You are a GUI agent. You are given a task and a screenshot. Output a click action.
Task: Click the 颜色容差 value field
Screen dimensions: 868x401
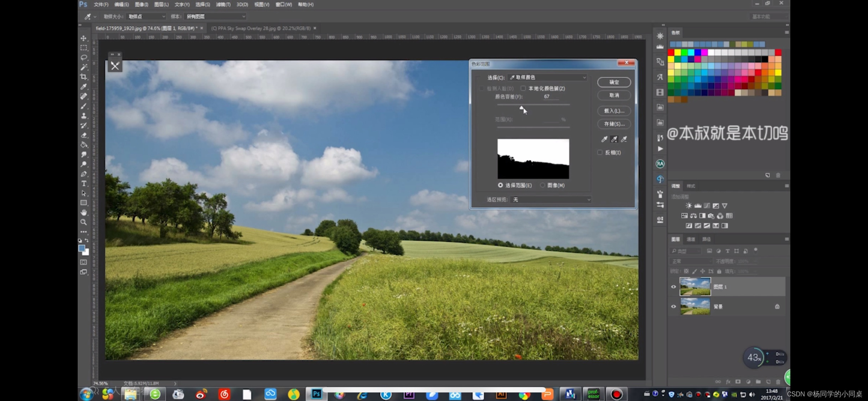(x=551, y=97)
